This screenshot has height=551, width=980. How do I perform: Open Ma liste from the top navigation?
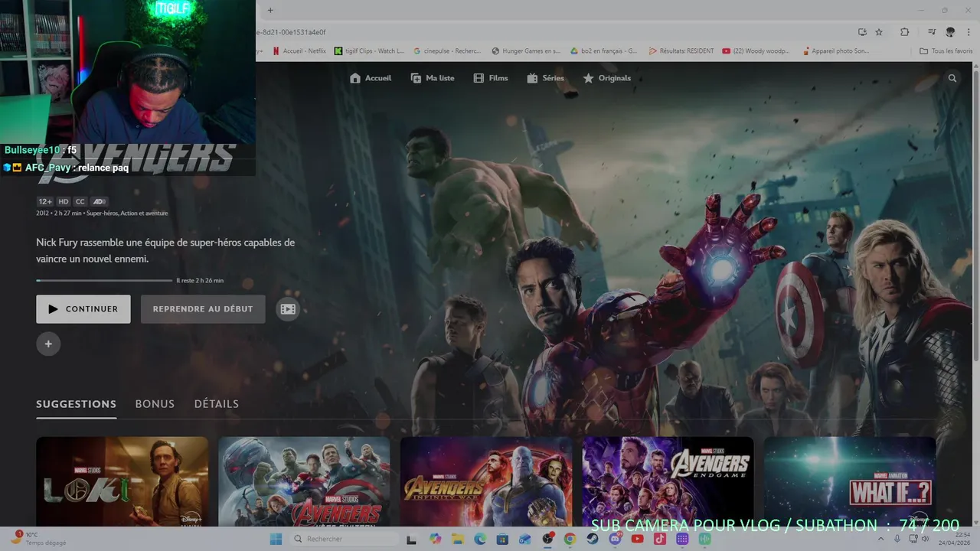pyautogui.click(x=433, y=78)
